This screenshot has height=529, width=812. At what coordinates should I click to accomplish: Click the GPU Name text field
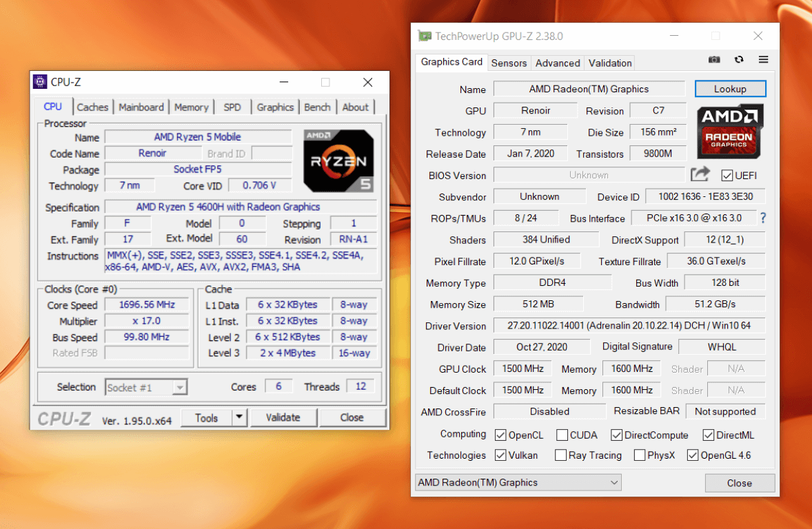point(589,89)
